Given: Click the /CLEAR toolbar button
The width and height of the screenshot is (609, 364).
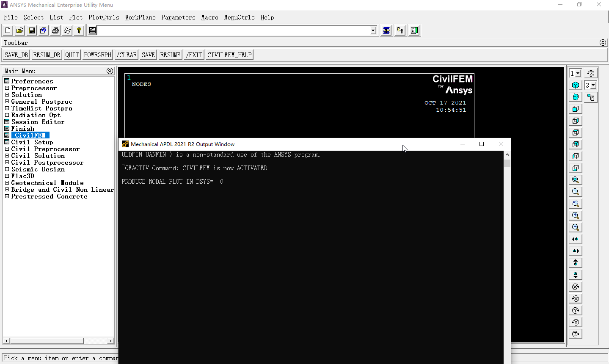Looking at the screenshot, I should click(127, 55).
